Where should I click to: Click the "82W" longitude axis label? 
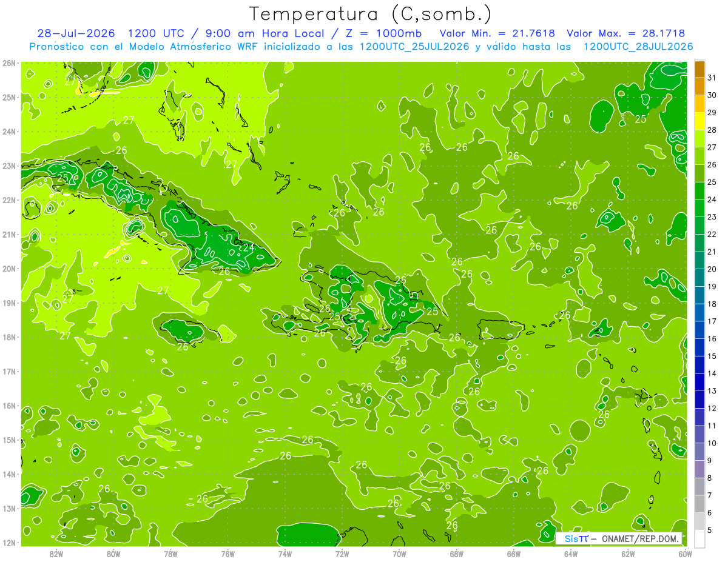(56, 554)
